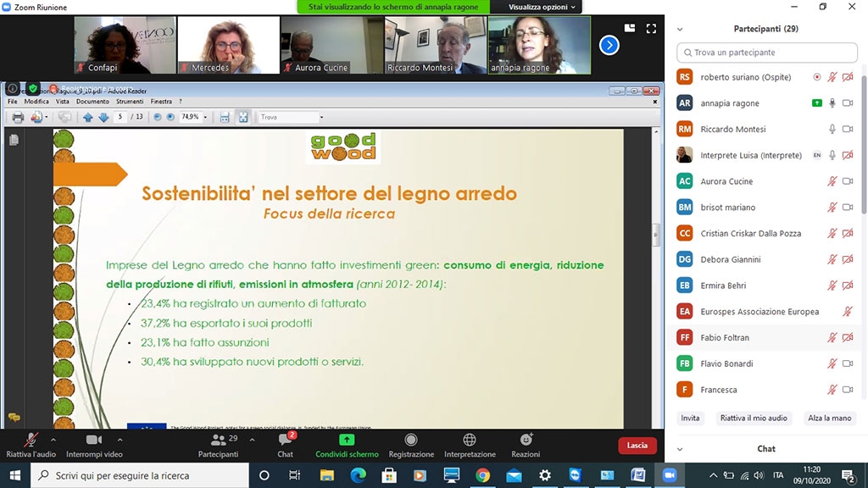868x488 pixels.
Task: Toggle Aurora Cucine's muted microphone icon
Action: (832, 181)
